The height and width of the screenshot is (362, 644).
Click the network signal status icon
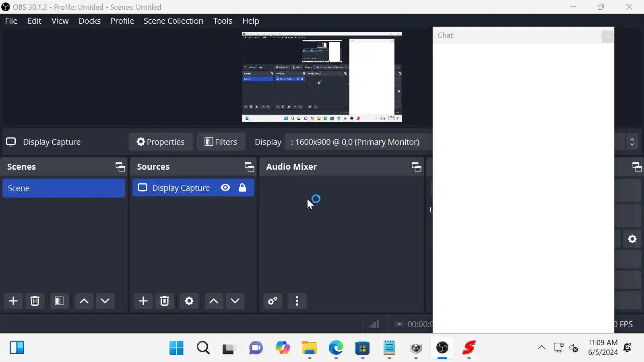click(x=374, y=324)
